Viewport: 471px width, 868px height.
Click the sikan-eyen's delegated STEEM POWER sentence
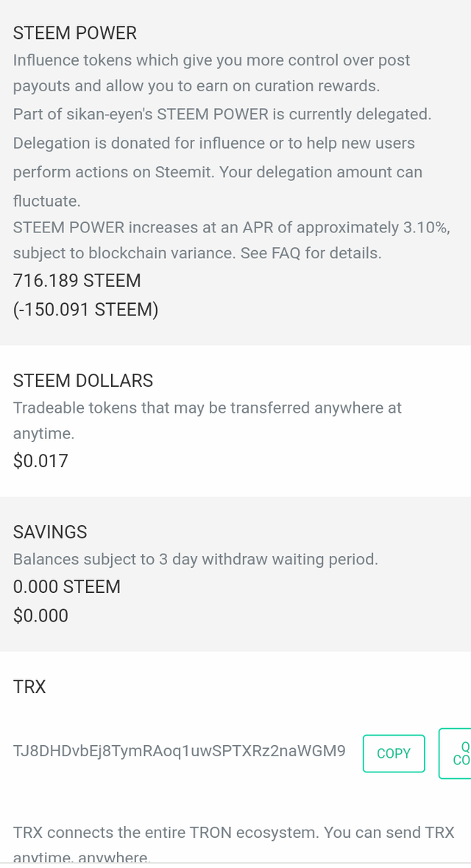(222, 115)
